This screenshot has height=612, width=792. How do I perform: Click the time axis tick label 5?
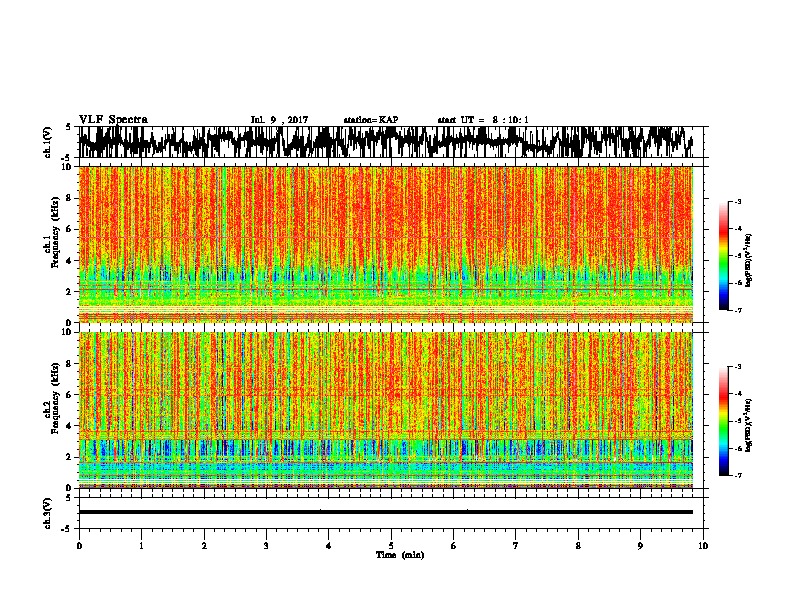tap(391, 546)
